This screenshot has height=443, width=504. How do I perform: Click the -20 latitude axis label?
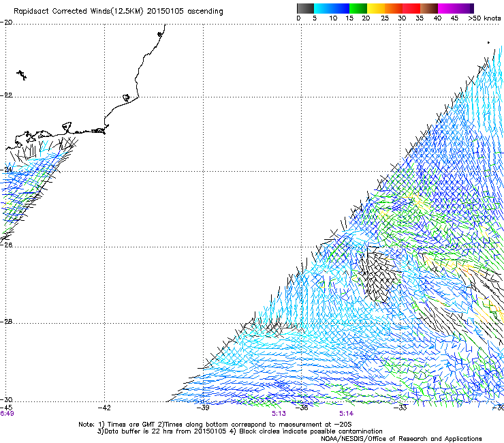(6, 22)
